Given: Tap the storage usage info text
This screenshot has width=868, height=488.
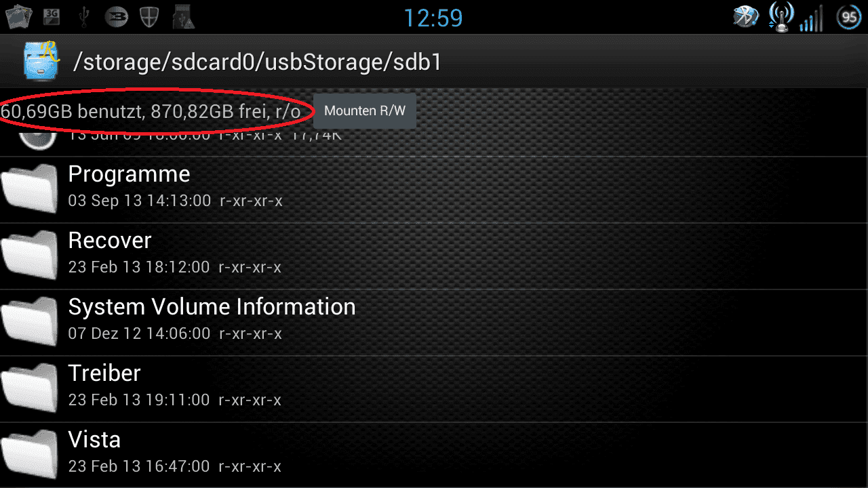Looking at the screenshot, I should point(151,111).
